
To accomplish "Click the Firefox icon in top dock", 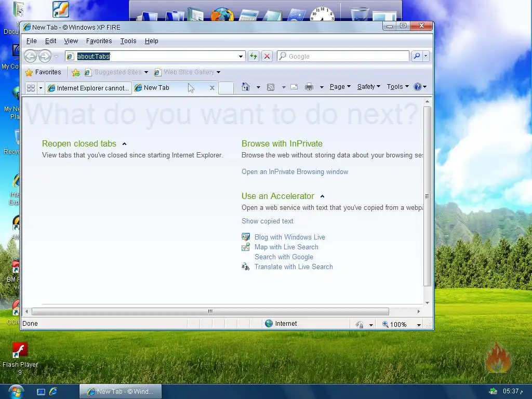I will (x=222, y=15).
